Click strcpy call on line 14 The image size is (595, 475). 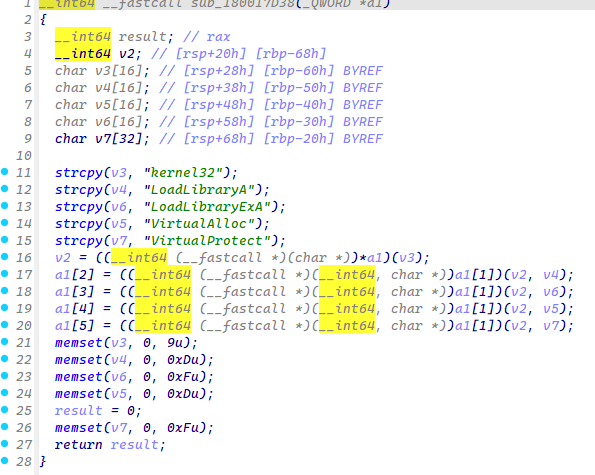pos(79,224)
